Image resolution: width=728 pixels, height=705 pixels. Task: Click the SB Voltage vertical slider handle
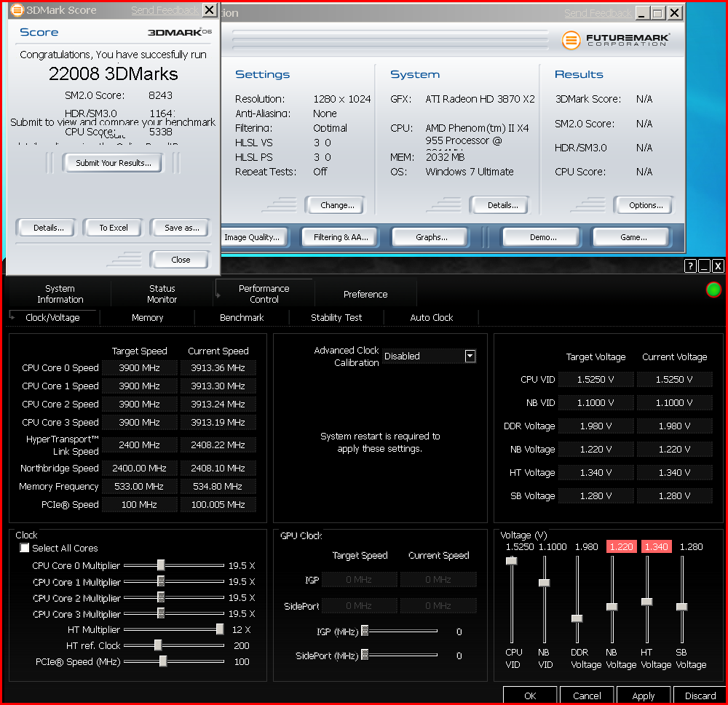point(681,607)
